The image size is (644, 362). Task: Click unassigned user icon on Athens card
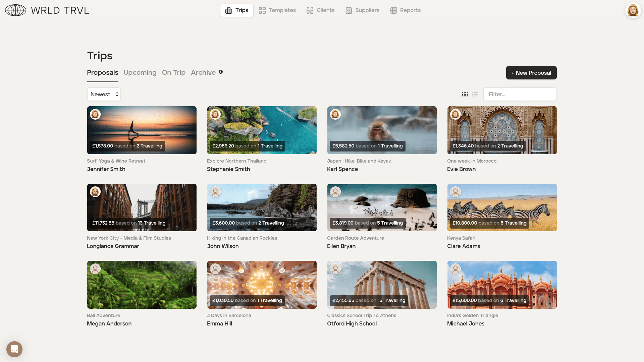pos(335,269)
